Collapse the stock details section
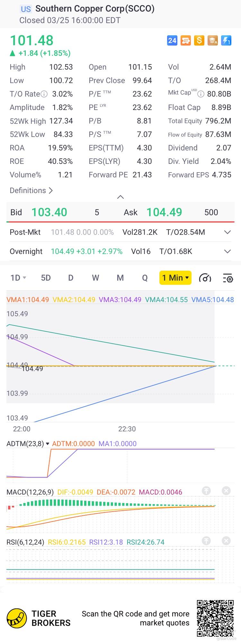The image size is (241, 644). [121, 197]
